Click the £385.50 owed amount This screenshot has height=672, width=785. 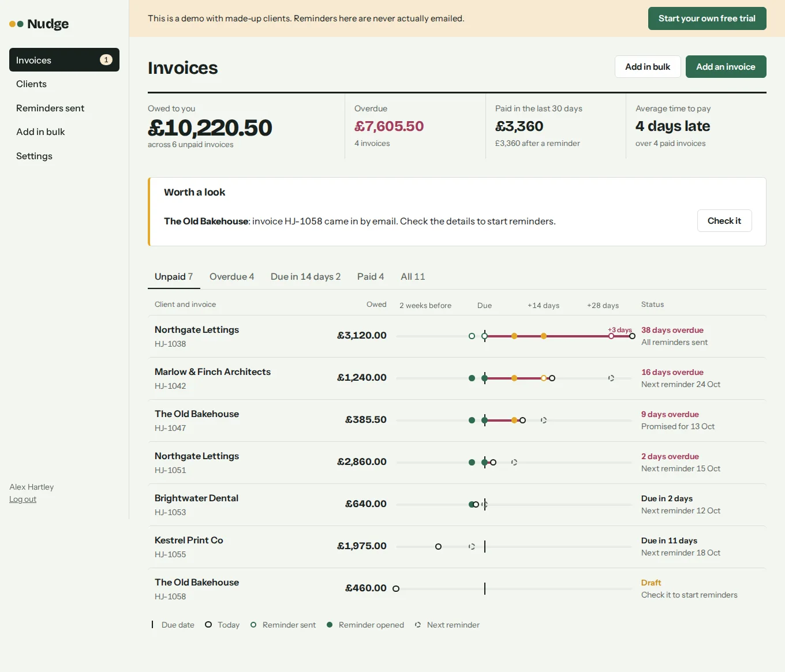[x=366, y=420]
